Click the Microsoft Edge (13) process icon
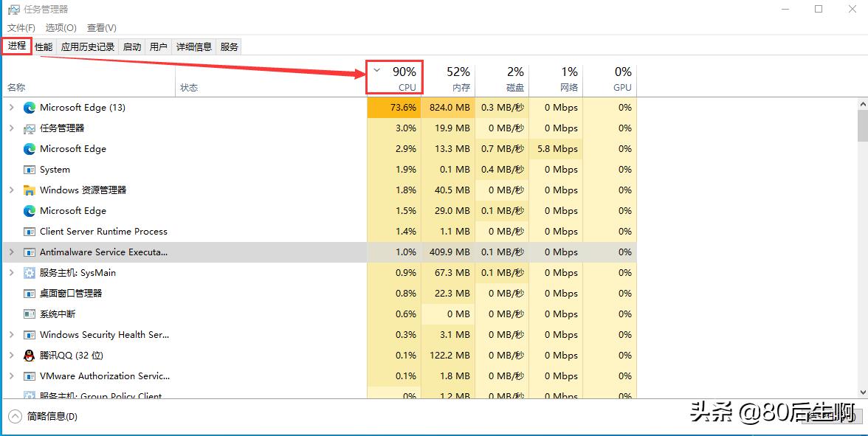 [x=30, y=108]
